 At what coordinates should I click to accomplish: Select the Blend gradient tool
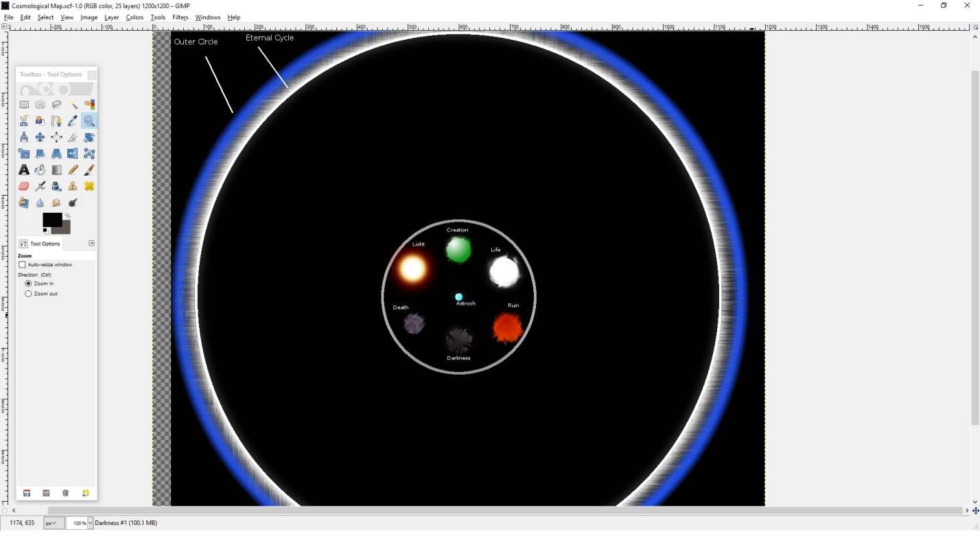56,170
